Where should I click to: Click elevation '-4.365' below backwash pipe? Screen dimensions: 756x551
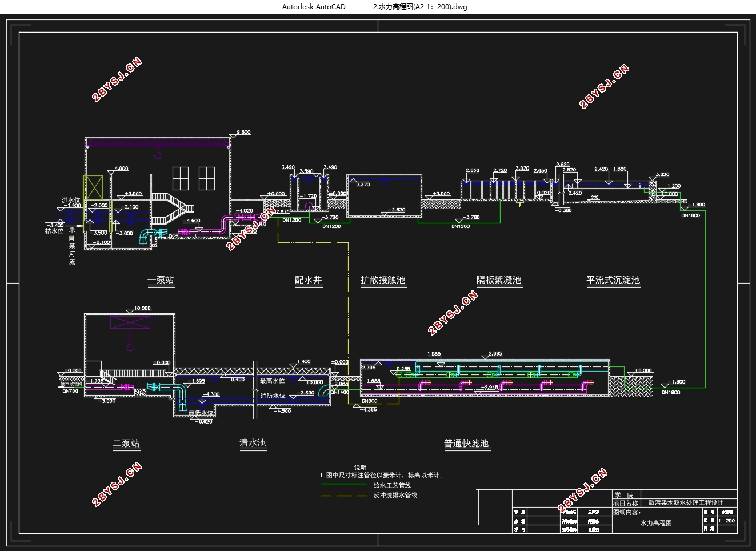[x=368, y=409]
